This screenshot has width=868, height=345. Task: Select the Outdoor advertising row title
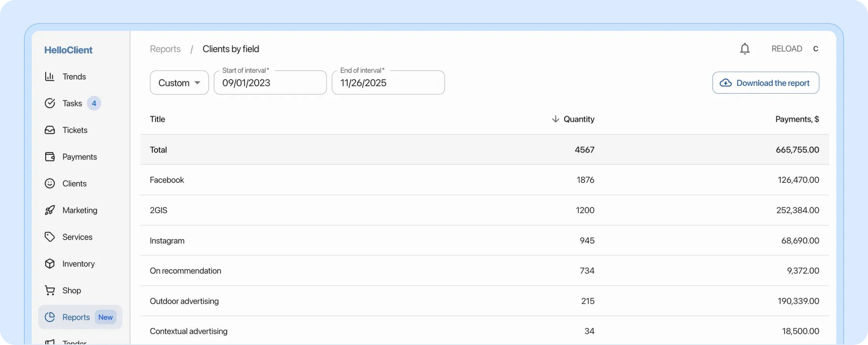[x=184, y=301]
